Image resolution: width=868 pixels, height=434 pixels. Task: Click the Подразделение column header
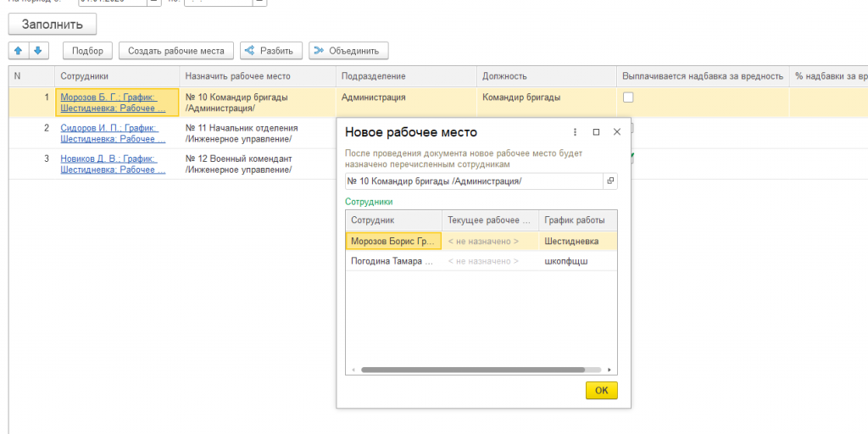[x=406, y=76]
